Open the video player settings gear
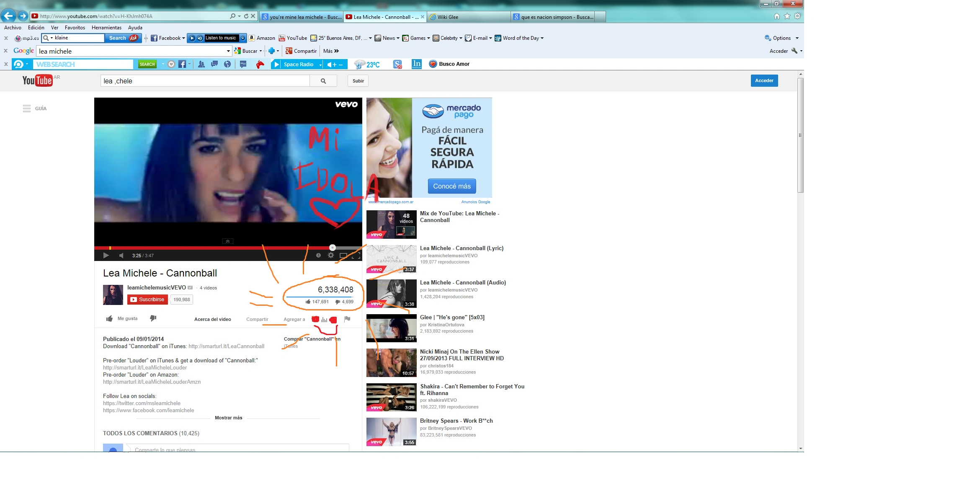The image size is (980, 496). (331, 255)
